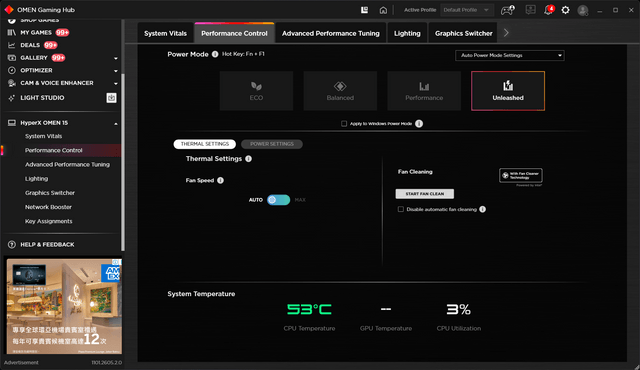Click the Cam & Voice Enhancer icon
This screenshot has width=640, height=370.
pos(12,83)
